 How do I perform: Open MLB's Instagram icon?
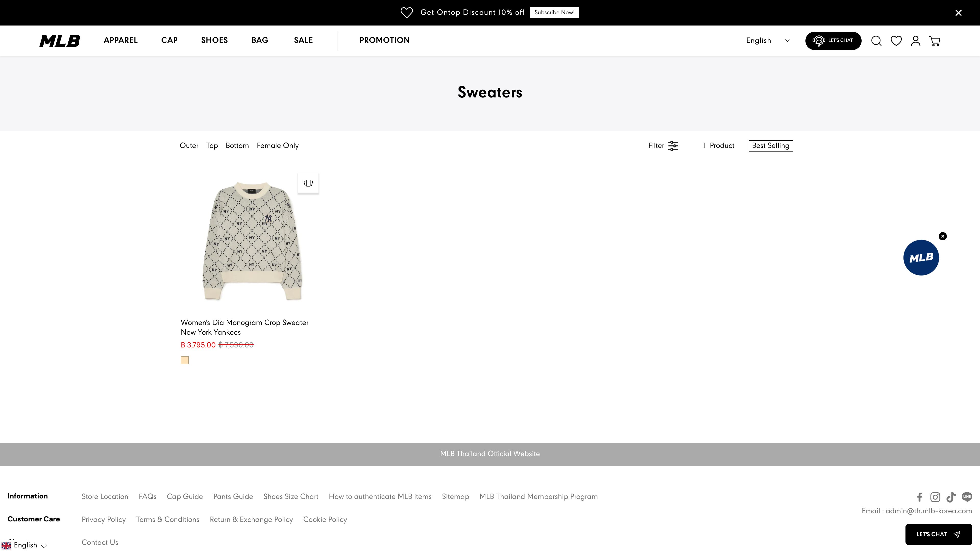click(x=935, y=497)
